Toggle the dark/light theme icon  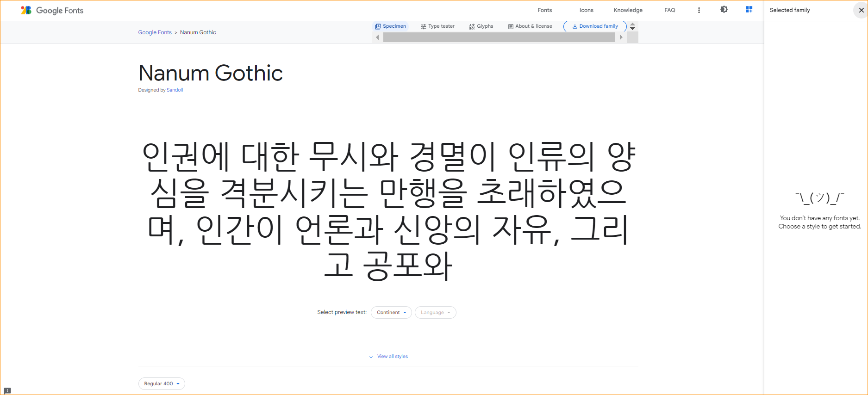[x=724, y=10]
